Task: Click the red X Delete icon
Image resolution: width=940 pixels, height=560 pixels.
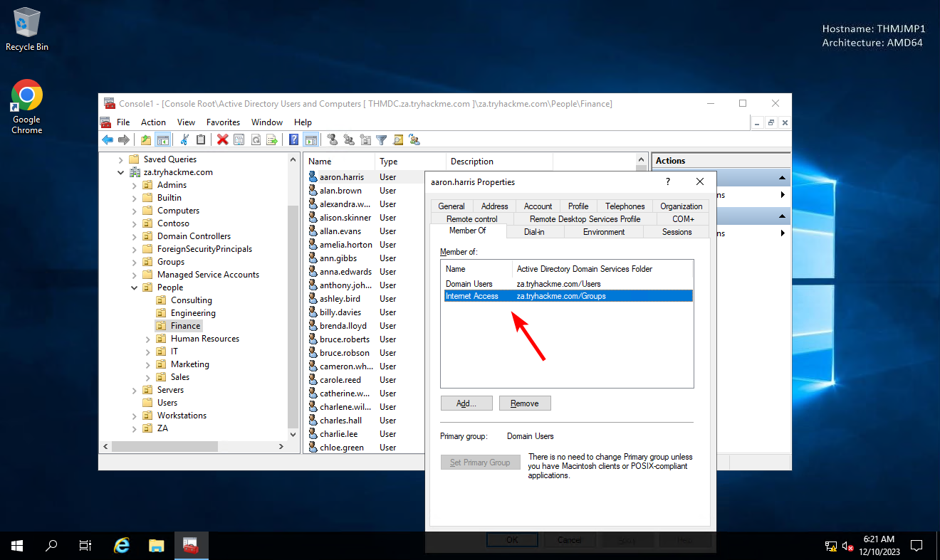Action: click(x=223, y=140)
